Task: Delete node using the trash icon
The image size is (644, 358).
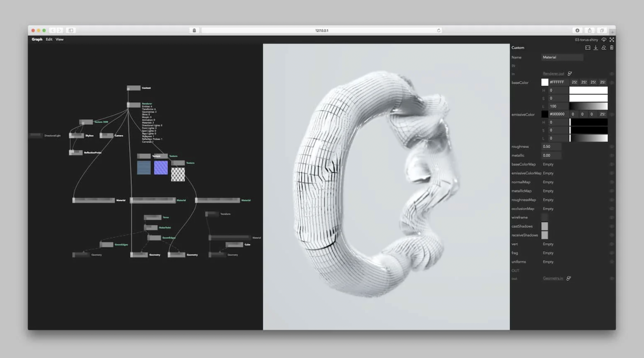Action: coord(612,48)
